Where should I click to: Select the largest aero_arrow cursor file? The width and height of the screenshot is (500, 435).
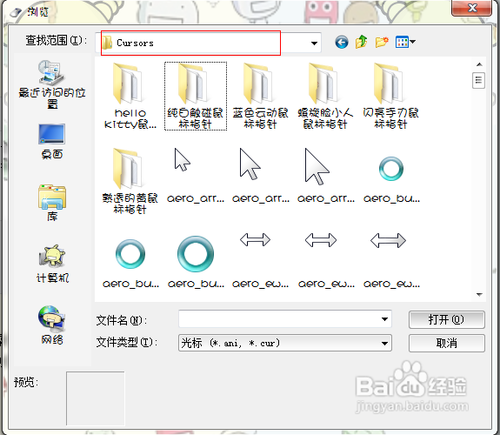[x=325, y=176]
